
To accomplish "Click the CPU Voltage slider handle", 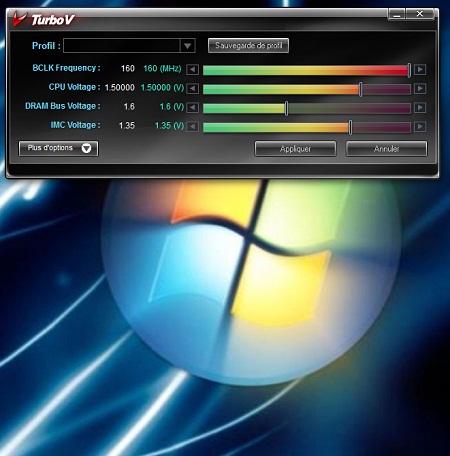I will [x=361, y=89].
